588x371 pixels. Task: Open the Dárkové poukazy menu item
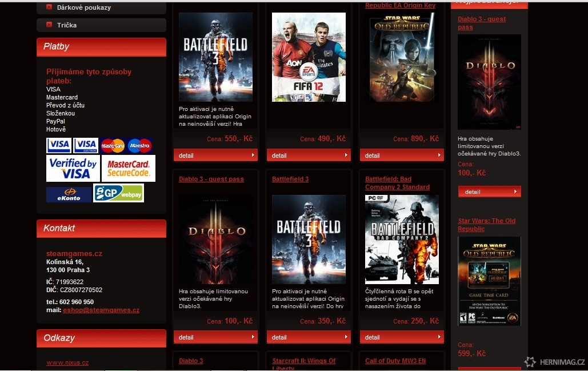[x=101, y=7]
